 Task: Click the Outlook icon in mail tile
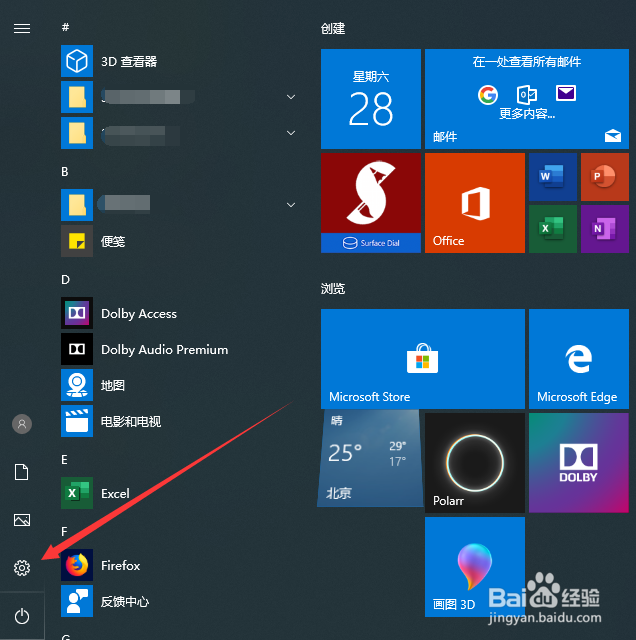click(x=527, y=95)
